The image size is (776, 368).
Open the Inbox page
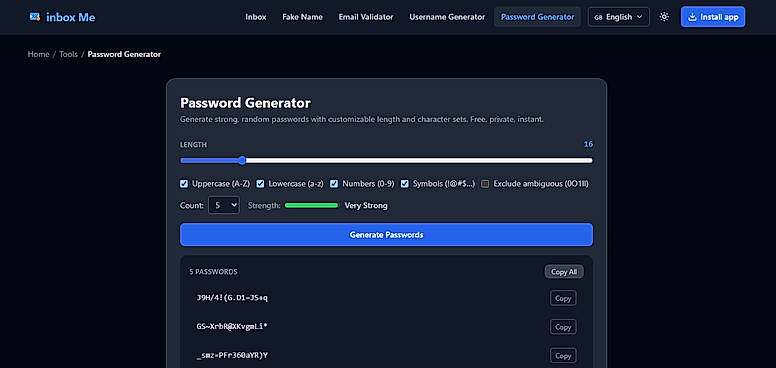(256, 17)
